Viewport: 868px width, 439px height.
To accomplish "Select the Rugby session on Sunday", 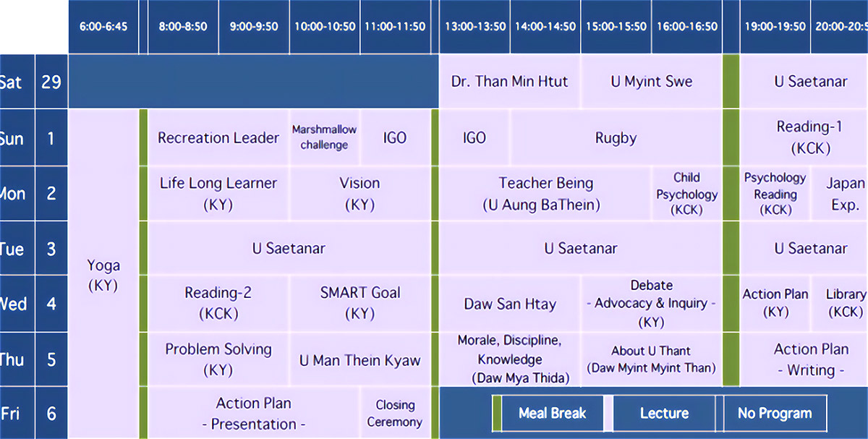I will tap(616, 138).
